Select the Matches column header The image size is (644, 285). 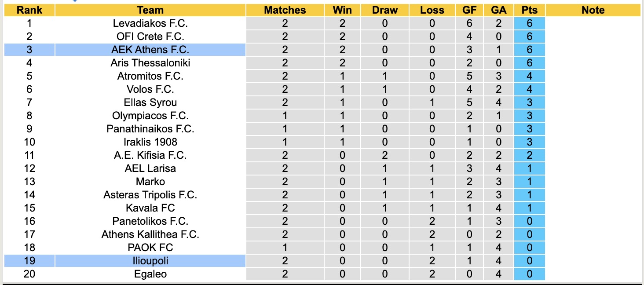coord(285,10)
